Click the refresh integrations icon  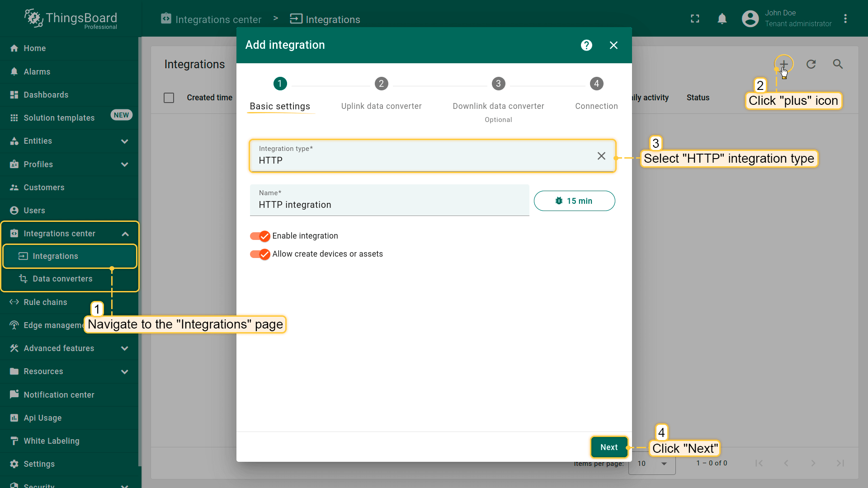[x=811, y=64]
